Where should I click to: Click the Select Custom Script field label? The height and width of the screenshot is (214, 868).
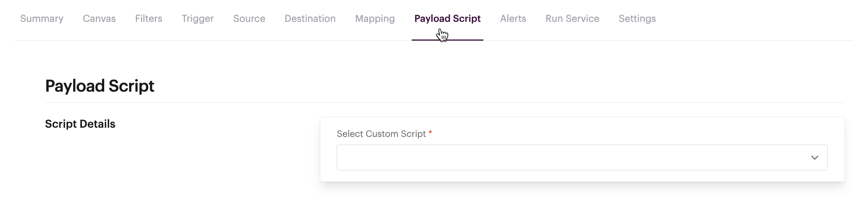click(381, 134)
